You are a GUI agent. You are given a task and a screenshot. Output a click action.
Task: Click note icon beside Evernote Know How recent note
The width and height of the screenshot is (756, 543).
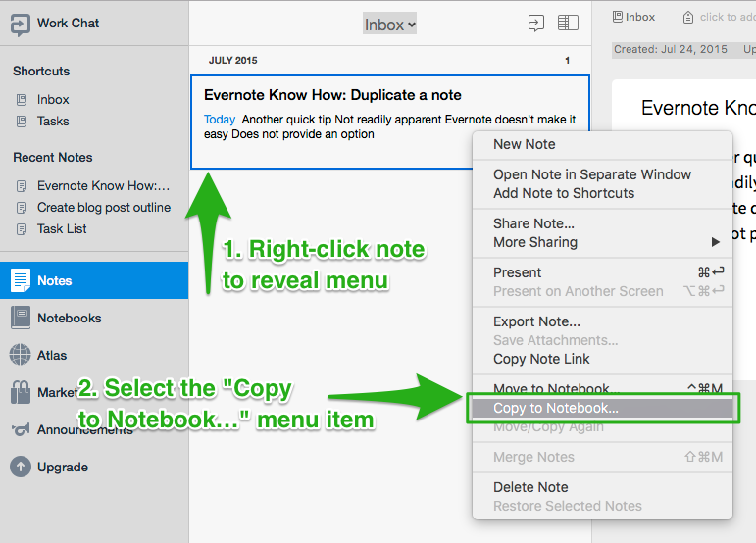[22, 186]
